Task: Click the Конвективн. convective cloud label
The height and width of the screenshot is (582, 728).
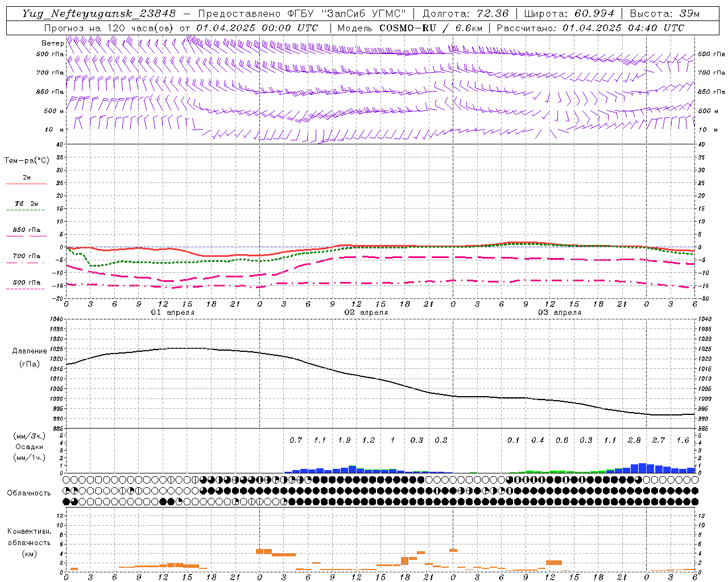Action: 29,531
